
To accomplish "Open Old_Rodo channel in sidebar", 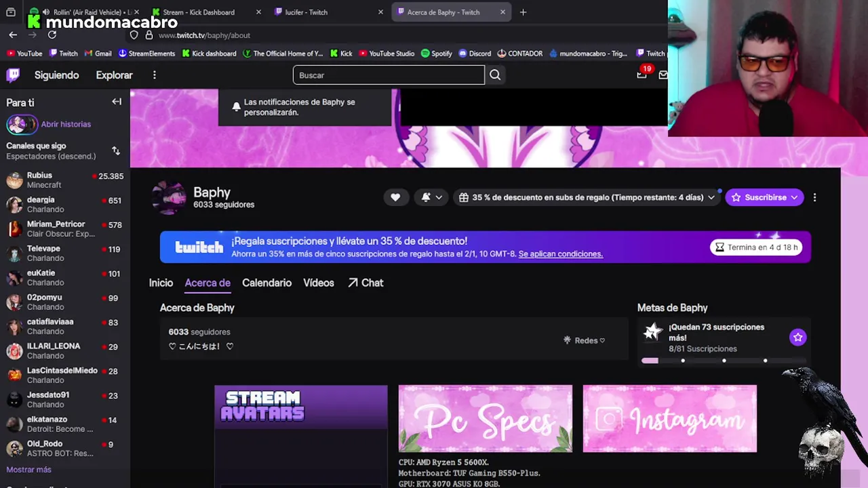I will pyautogui.click(x=65, y=448).
